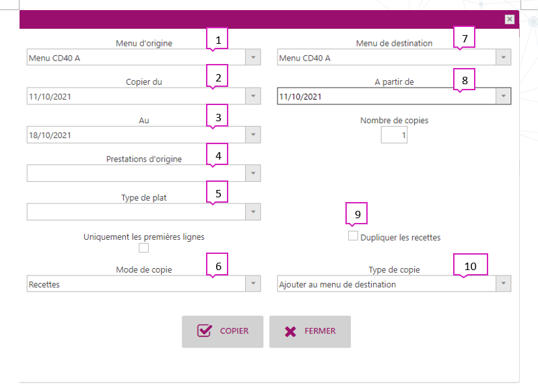Enable Uniquement les premières lignes checkbox
Image resolution: width=538 pixels, height=392 pixels.
(143, 248)
